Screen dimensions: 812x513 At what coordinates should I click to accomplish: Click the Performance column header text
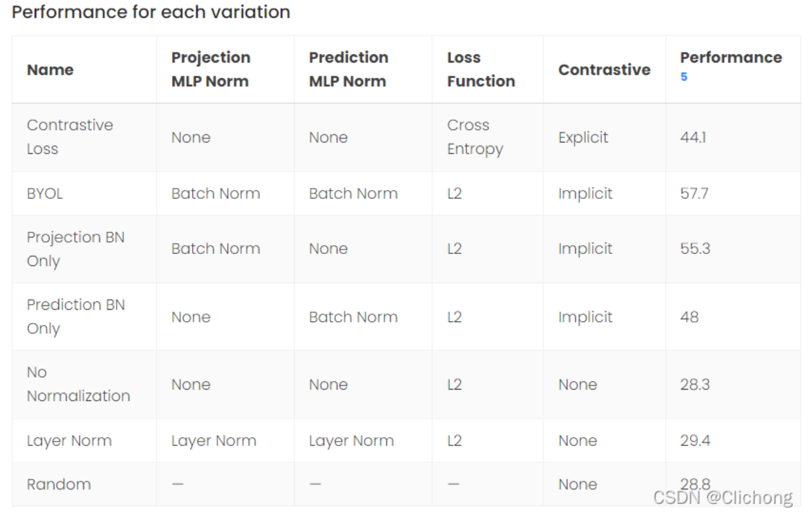click(730, 58)
